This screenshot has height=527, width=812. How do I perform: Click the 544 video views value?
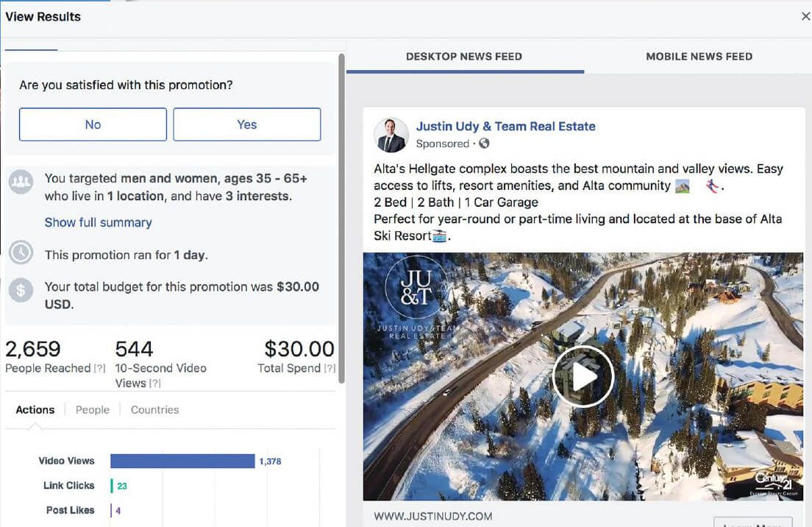pos(134,350)
